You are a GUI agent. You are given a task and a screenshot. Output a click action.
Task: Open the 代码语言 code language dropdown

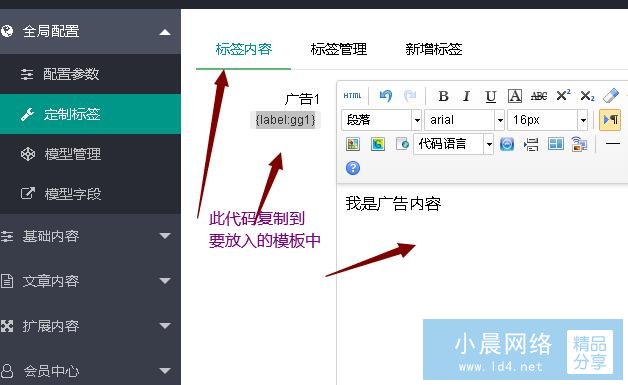click(x=453, y=144)
